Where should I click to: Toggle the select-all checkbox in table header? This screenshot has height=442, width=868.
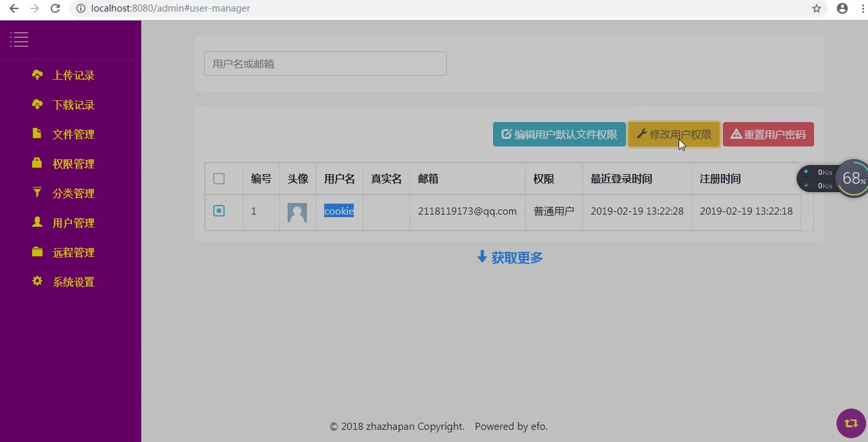click(x=219, y=179)
